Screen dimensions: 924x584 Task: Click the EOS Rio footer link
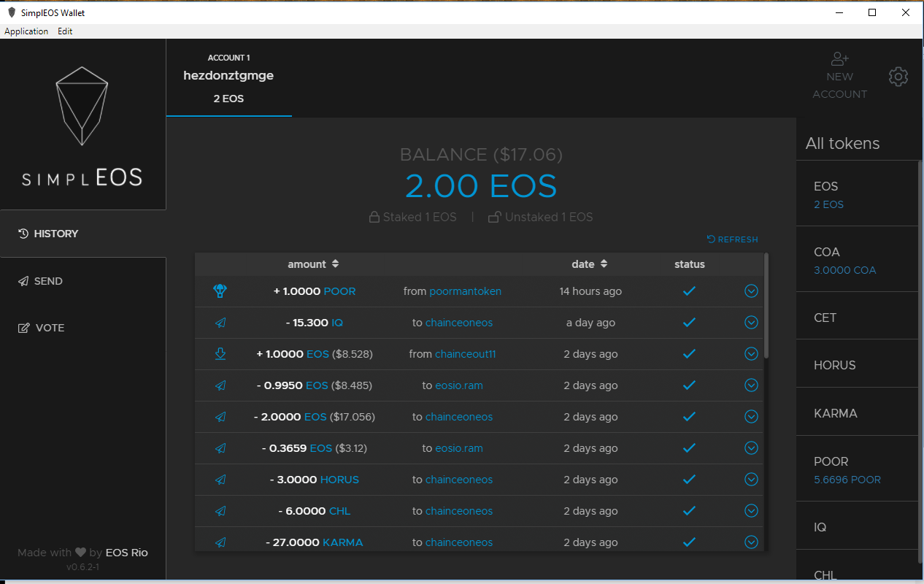(x=127, y=553)
